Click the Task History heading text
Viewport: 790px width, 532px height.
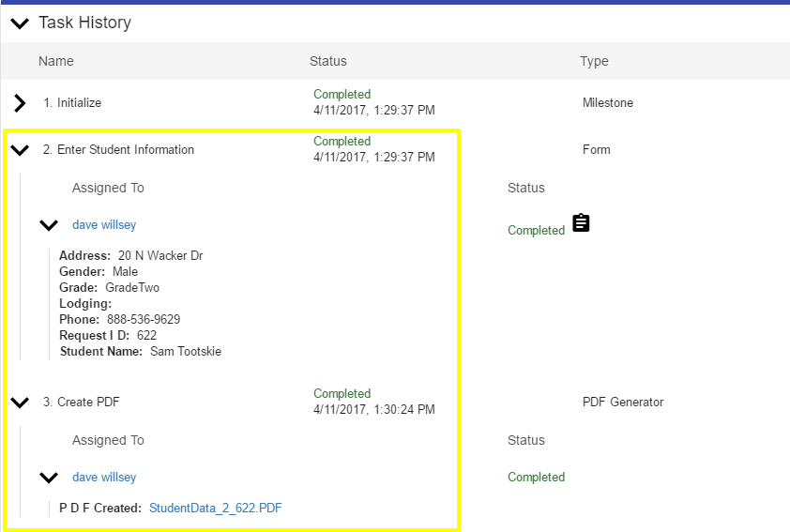click(84, 23)
